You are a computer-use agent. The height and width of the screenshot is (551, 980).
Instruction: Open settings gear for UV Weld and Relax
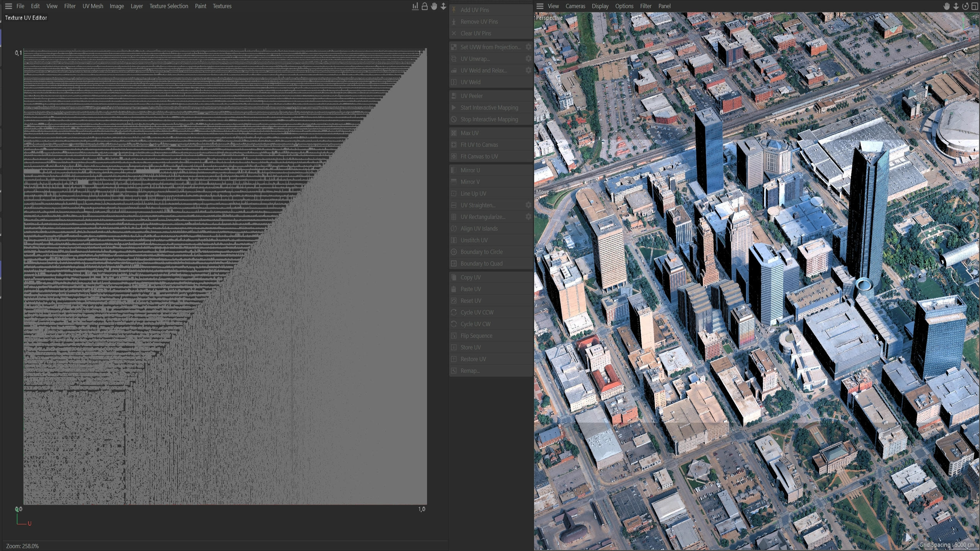[528, 70]
